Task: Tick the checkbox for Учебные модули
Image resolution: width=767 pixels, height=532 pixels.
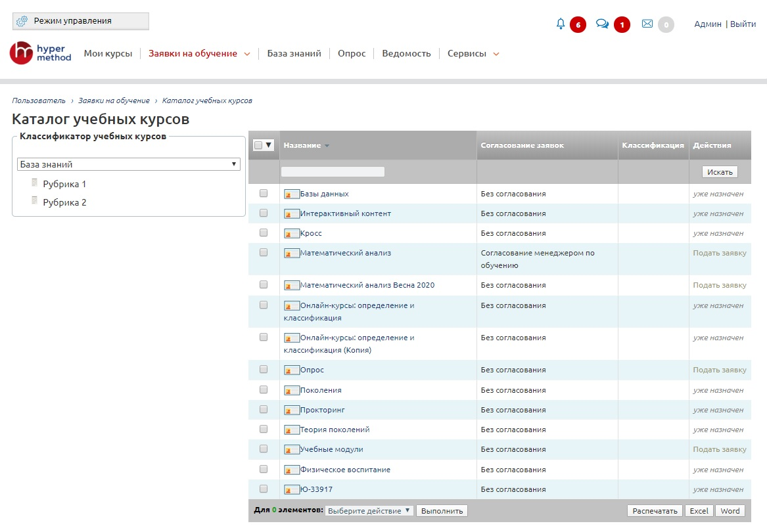Action: [x=264, y=449]
